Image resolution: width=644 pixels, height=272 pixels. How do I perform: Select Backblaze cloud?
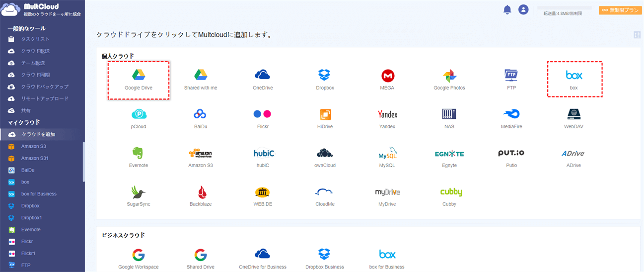click(x=201, y=196)
